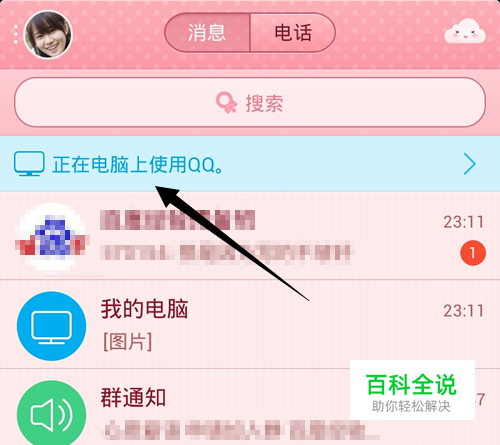This screenshot has height=445, width=500.
Task: Open the blue 我的电脑 computer icon
Action: coord(51,326)
